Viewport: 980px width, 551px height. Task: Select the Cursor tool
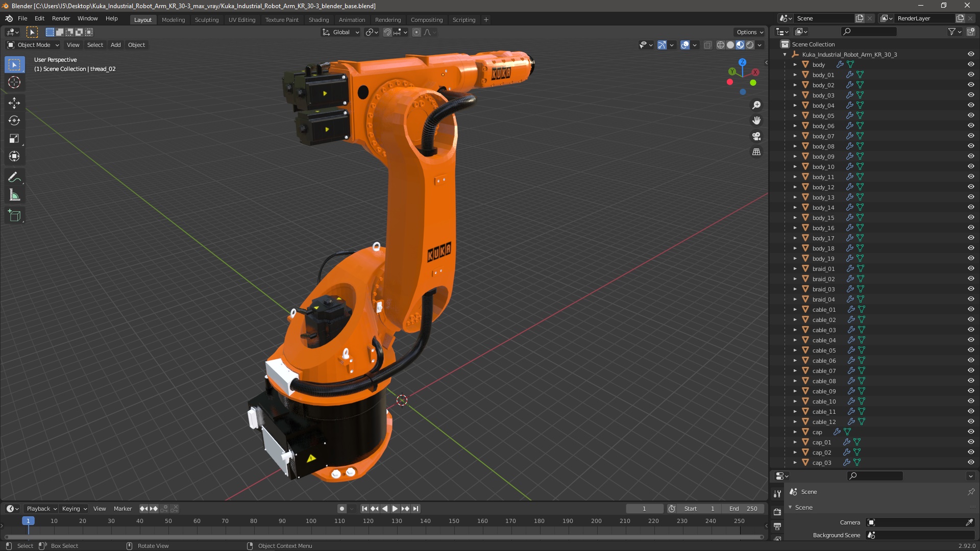(x=14, y=82)
